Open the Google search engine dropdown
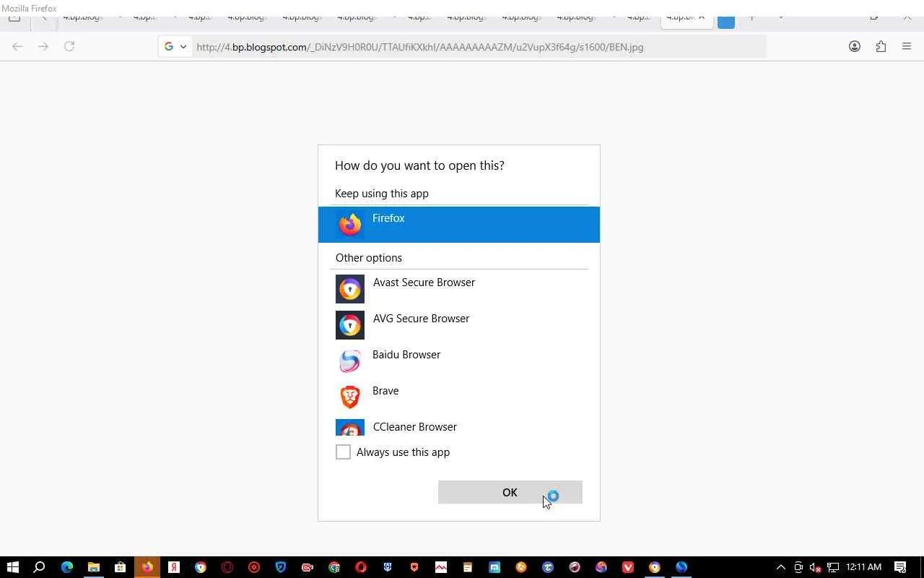 pyautogui.click(x=175, y=47)
